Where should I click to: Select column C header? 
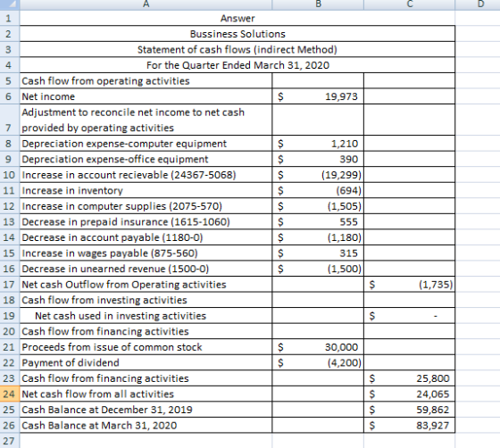(x=410, y=4)
